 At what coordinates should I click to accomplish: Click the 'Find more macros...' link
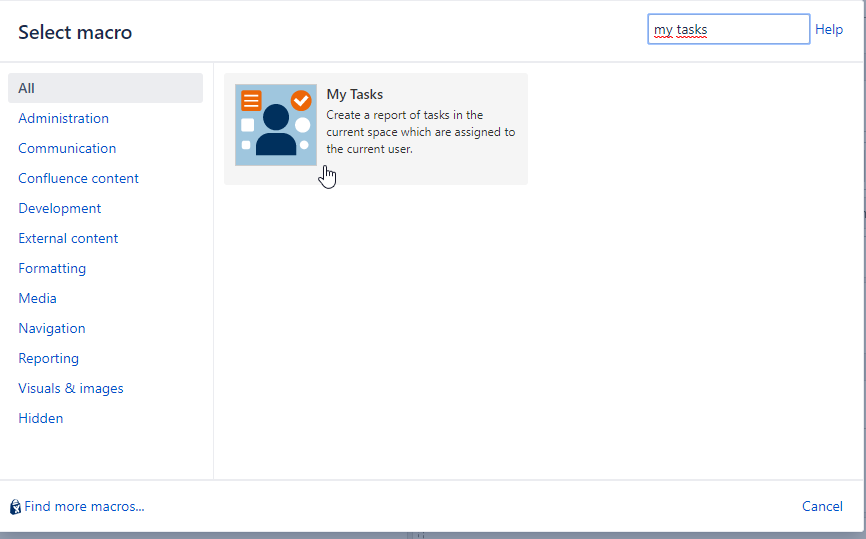(84, 507)
